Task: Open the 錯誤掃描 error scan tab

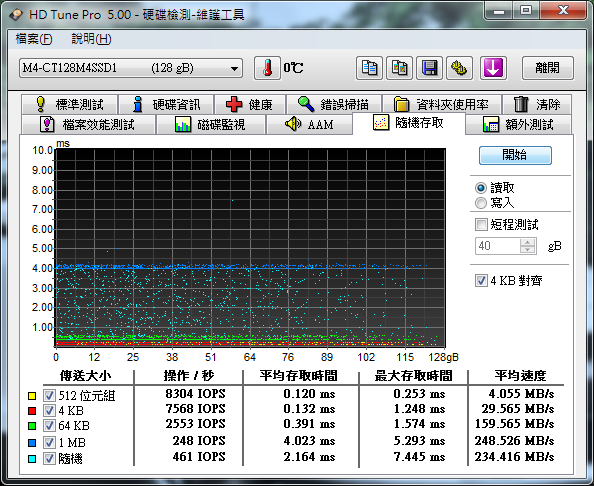Action: 334,104
